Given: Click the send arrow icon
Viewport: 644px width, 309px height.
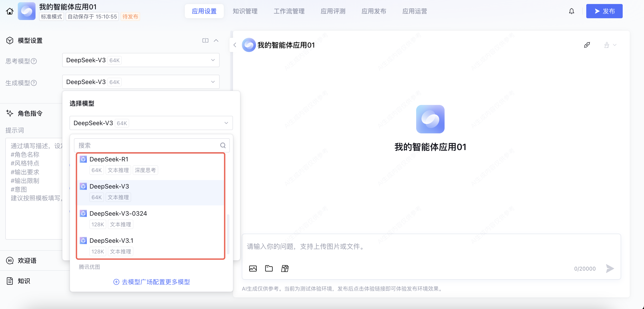Looking at the screenshot, I should click(x=610, y=269).
